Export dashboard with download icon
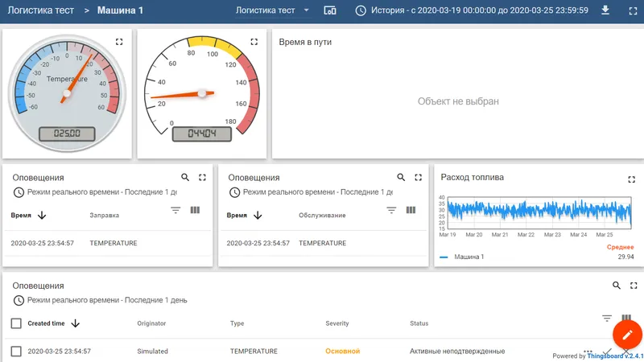 point(605,10)
